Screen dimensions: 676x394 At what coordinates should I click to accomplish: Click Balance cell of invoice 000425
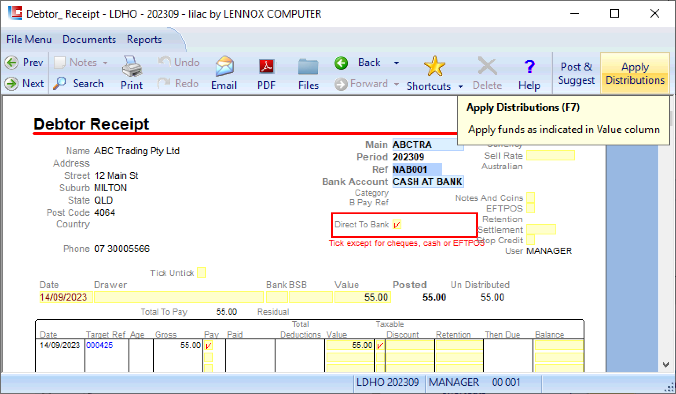pos(559,345)
